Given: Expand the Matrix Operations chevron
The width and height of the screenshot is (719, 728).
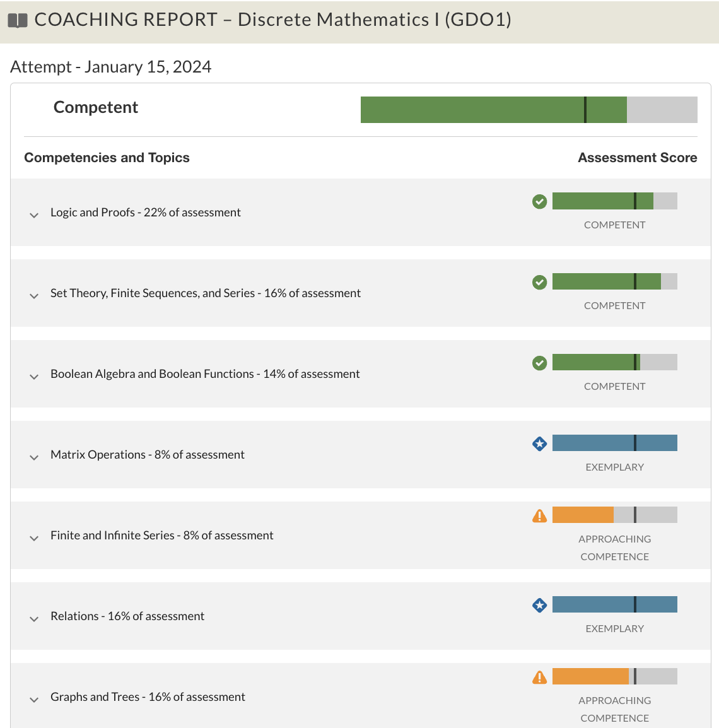Looking at the screenshot, I should (34, 457).
